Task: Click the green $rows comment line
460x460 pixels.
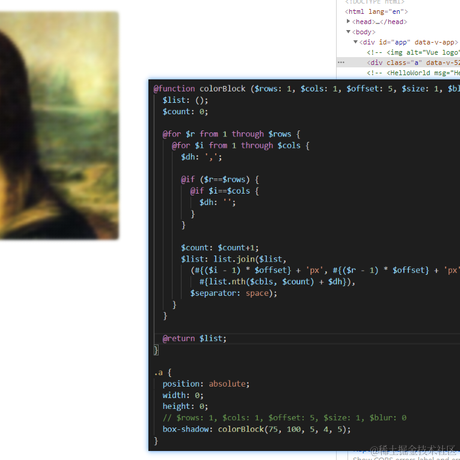Action: pyautogui.click(x=284, y=418)
